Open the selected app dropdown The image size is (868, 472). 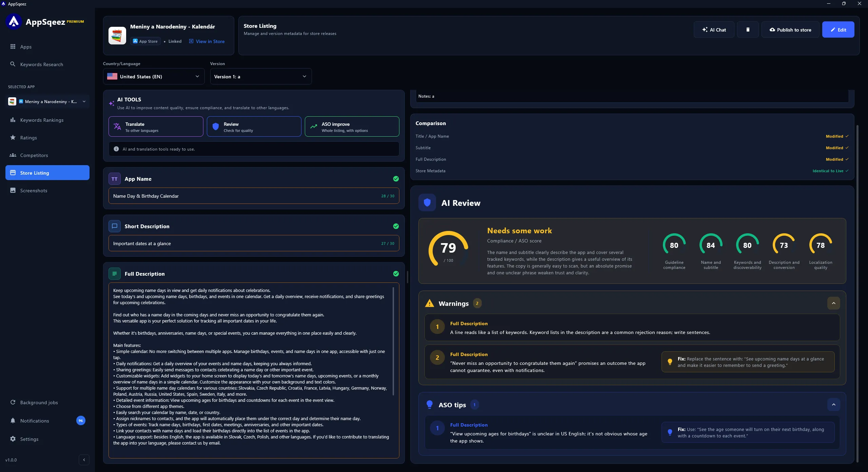coord(47,101)
